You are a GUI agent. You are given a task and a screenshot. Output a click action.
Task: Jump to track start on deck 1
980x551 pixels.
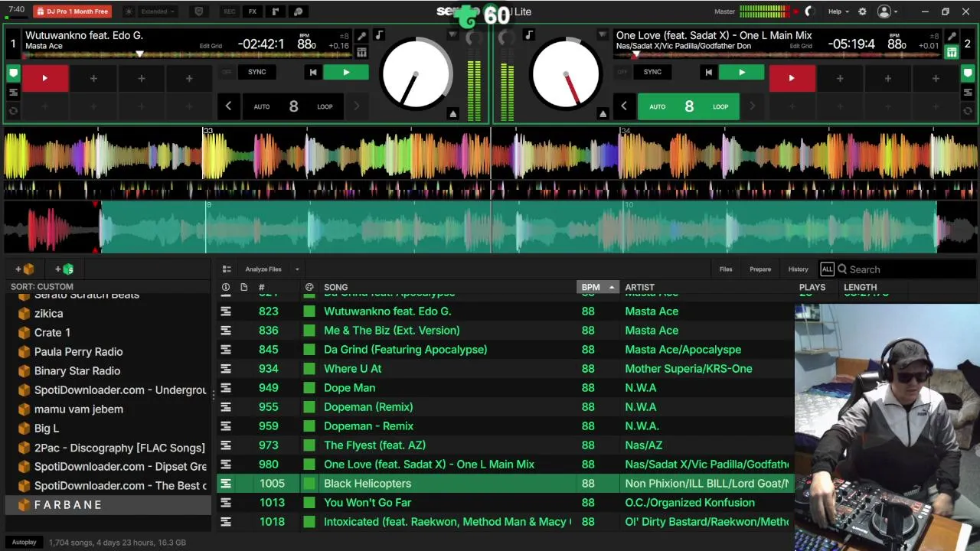click(x=312, y=72)
